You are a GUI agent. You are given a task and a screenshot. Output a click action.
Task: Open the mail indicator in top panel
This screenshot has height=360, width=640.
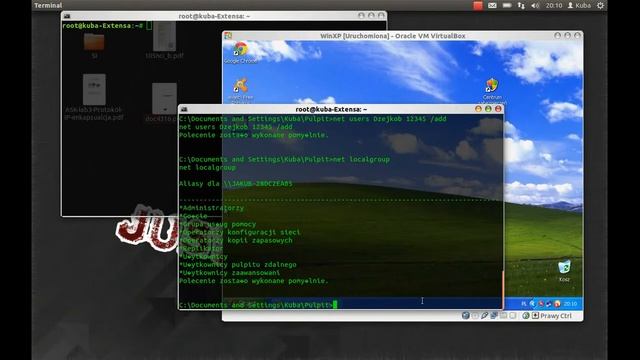tap(492, 5)
